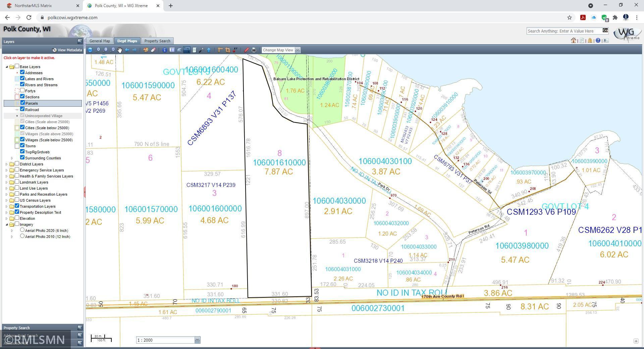The width and height of the screenshot is (644, 349).
Task: Expand the Surrounding Counties sublayer
Action: [x=12, y=158]
